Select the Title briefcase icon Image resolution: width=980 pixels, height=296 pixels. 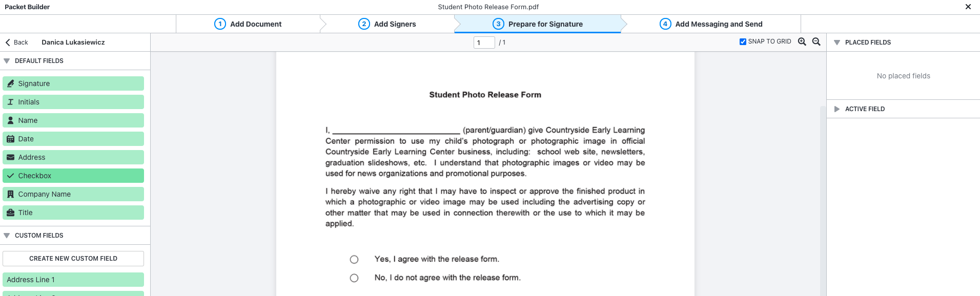point(10,213)
